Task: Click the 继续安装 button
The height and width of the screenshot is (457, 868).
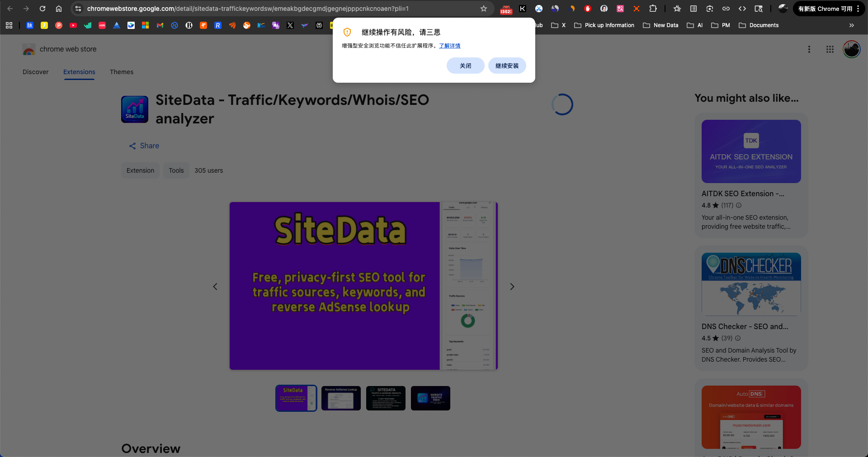Action: (x=507, y=66)
